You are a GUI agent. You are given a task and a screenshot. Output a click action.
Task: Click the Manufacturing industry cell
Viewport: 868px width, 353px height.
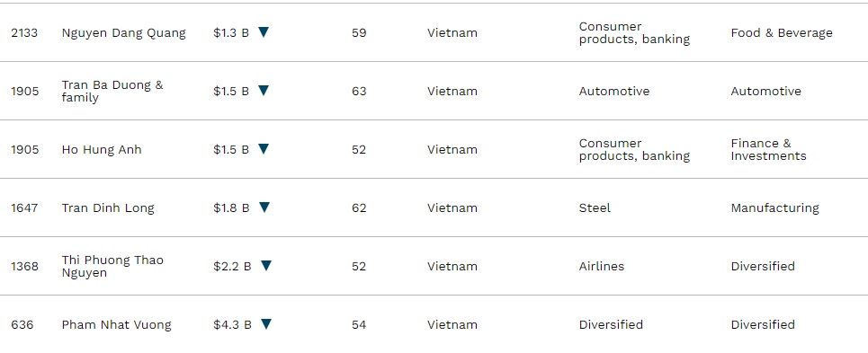[774, 208]
